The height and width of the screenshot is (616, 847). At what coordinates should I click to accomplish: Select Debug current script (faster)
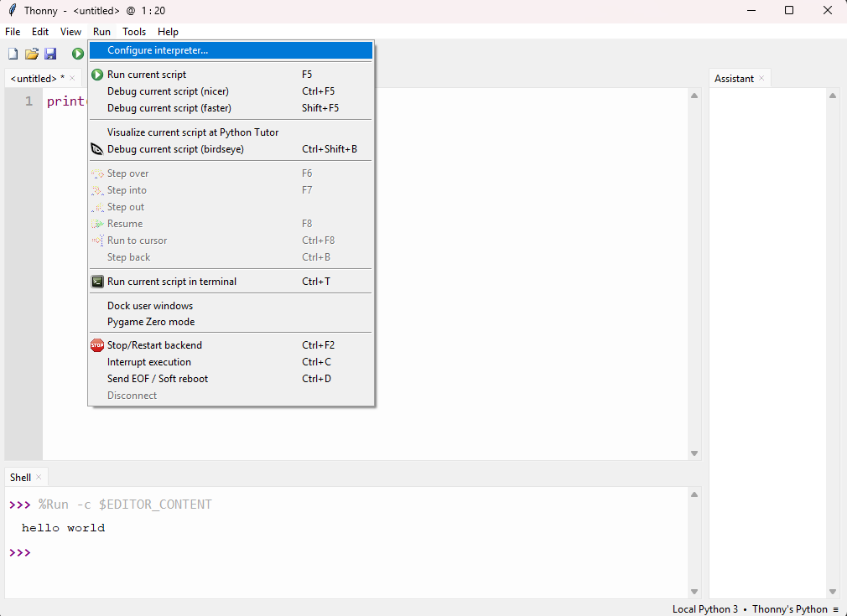pos(231,108)
